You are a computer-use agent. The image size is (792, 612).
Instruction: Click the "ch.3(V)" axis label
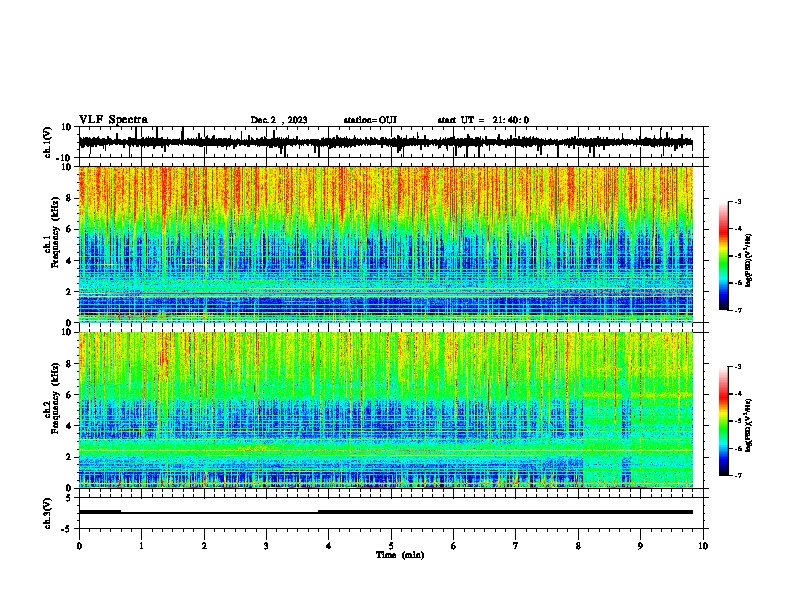tap(48, 513)
